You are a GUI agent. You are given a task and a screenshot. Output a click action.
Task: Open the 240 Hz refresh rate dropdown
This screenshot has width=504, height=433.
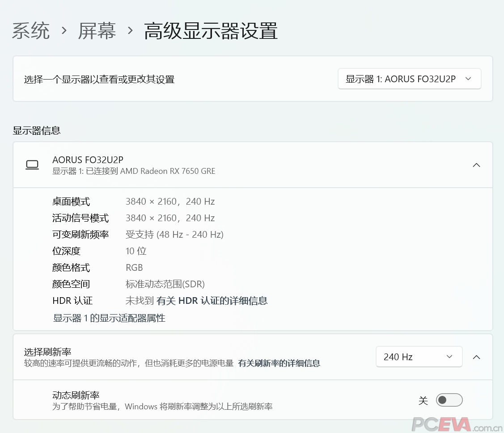coord(419,357)
